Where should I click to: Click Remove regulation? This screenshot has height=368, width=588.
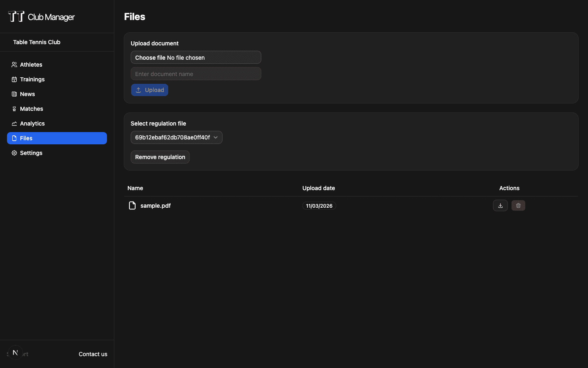[160, 157]
